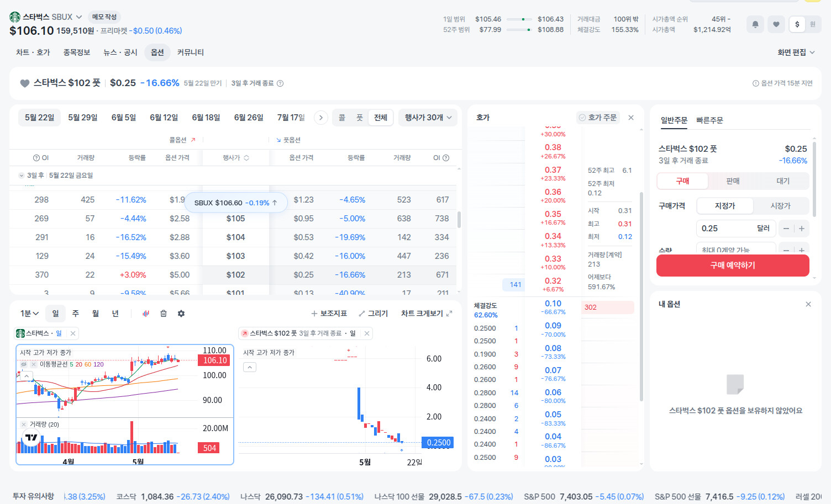Remove the 스타벅스 $102 풋 chart tag
The image size is (831, 504).
click(x=367, y=333)
